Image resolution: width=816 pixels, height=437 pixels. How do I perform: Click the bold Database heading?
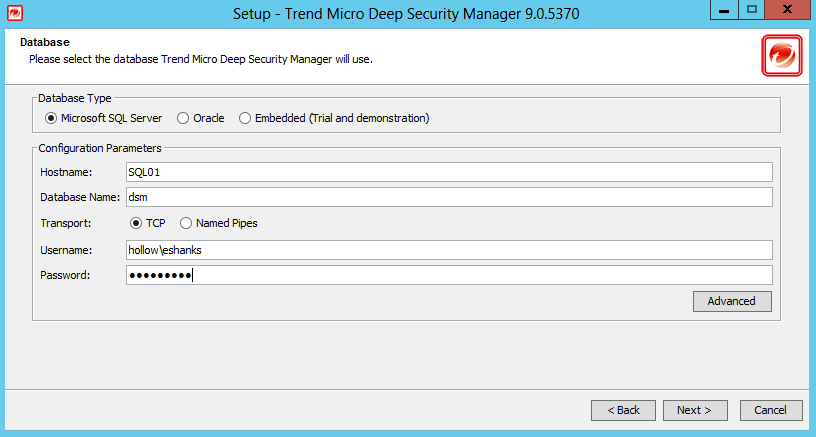pyautogui.click(x=45, y=42)
